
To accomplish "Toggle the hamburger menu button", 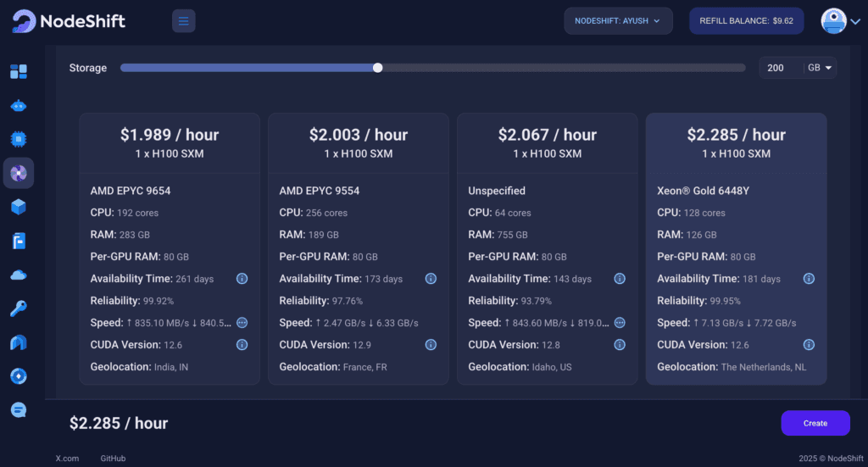I will [x=183, y=21].
